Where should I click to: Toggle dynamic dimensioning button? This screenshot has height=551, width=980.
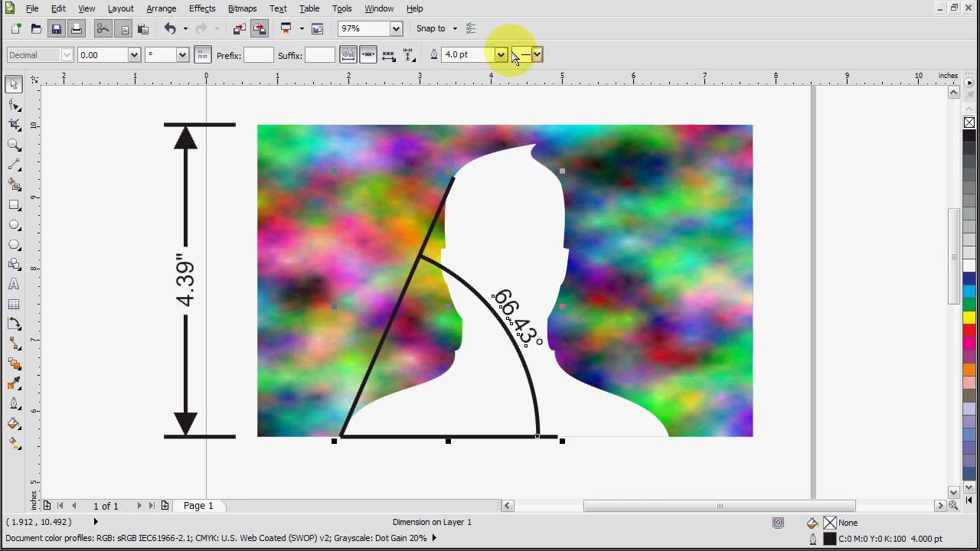(x=368, y=54)
